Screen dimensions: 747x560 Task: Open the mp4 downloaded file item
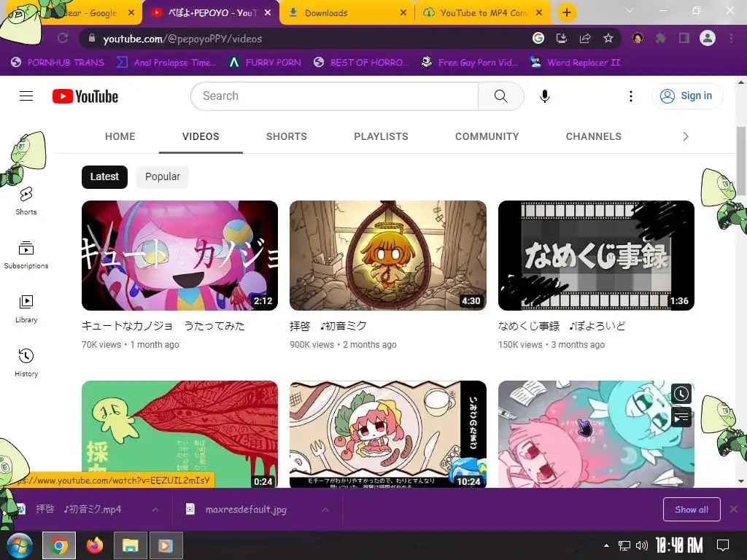79,510
